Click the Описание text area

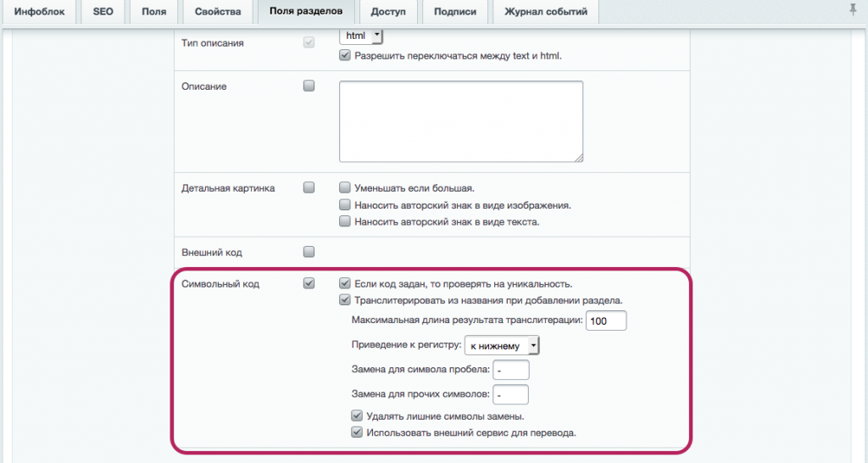pos(460,120)
